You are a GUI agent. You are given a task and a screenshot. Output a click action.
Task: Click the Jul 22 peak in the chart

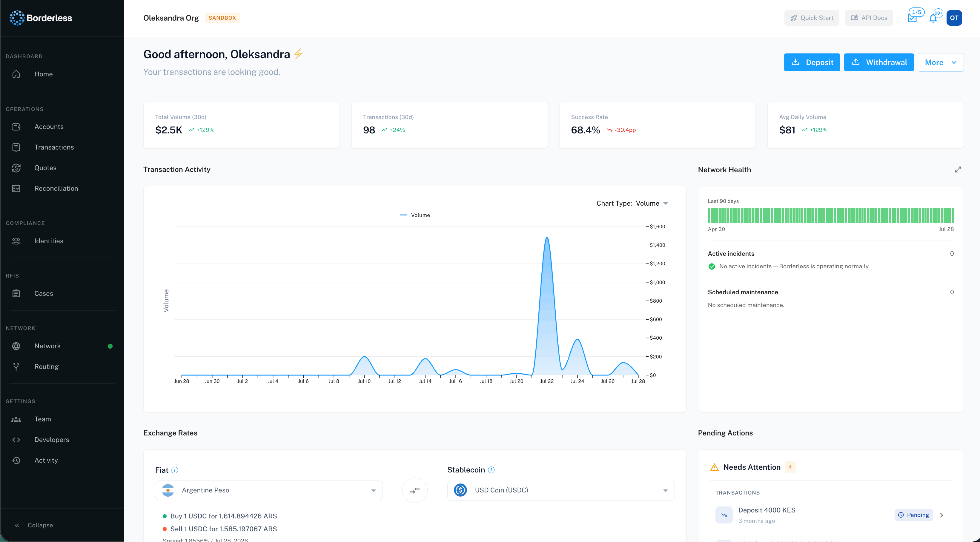pyautogui.click(x=547, y=238)
